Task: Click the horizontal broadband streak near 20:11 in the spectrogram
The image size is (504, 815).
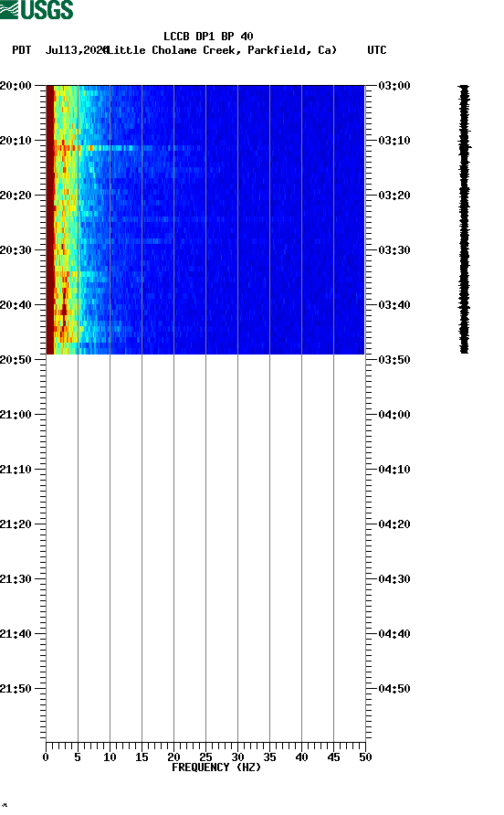Action: (130, 148)
